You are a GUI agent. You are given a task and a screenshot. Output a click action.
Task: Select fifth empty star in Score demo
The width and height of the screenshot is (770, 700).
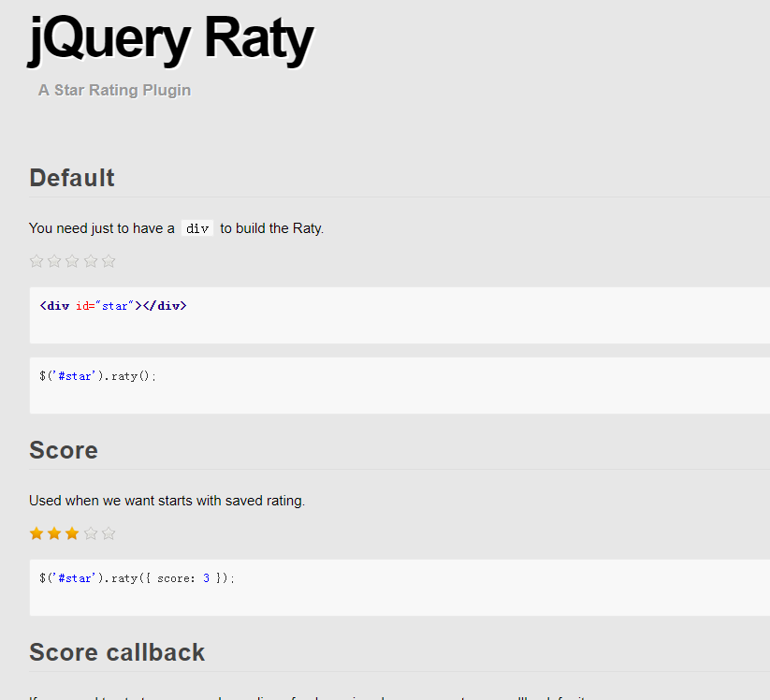pos(109,533)
